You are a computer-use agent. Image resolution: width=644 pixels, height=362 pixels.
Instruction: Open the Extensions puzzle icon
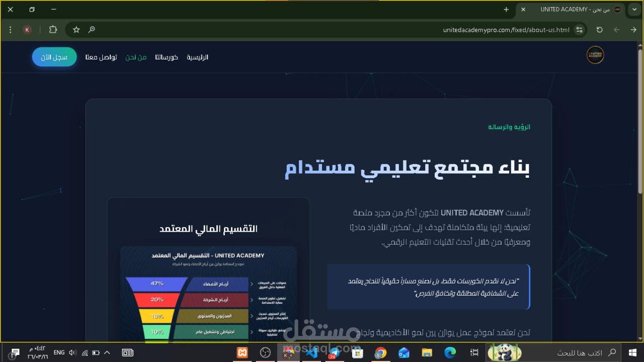point(53,30)
